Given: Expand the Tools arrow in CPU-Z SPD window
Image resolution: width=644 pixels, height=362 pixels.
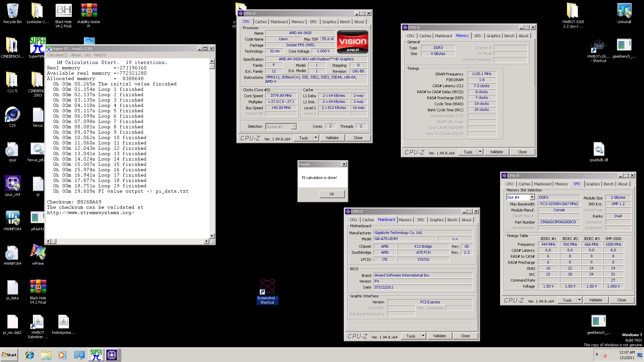Looking at the screenshot, I should pos(579,300).
